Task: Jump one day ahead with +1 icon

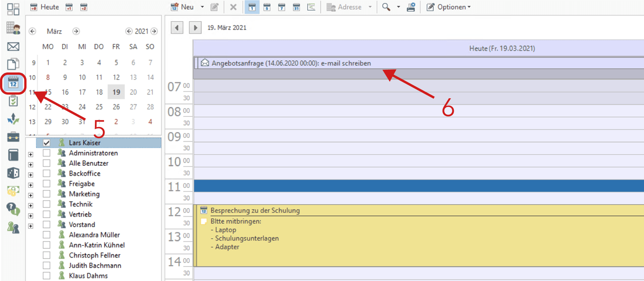Action: point(69,7)
